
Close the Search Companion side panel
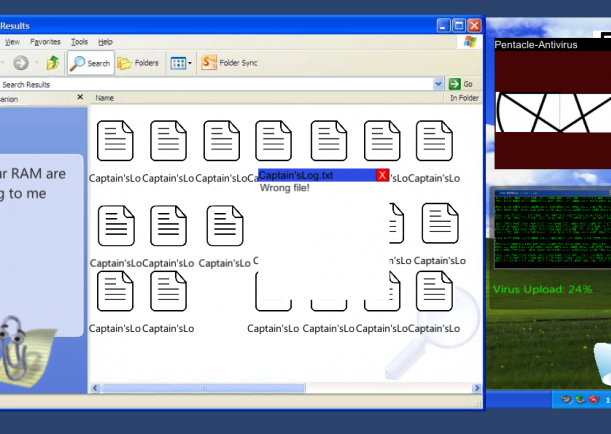(x=80, y=98)
